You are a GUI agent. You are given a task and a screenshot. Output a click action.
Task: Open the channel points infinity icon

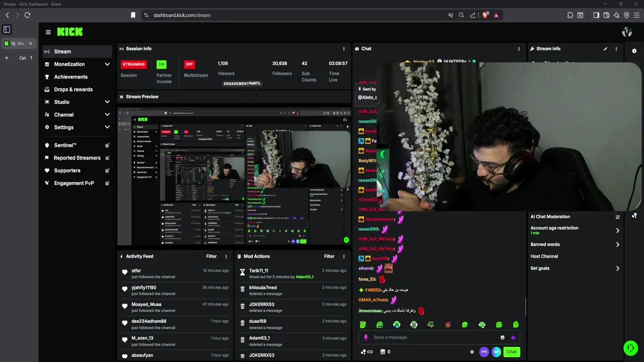(x=367, y=352)
